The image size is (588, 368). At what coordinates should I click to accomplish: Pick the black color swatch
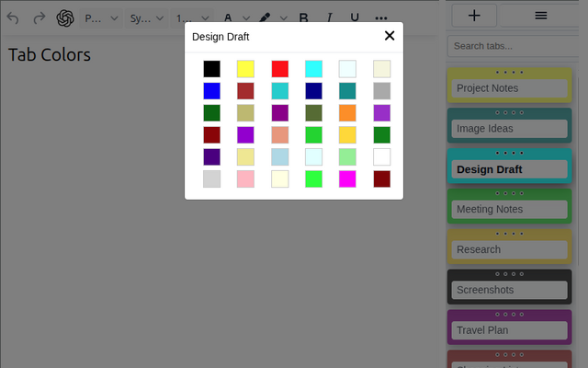[x=212, y=69]
